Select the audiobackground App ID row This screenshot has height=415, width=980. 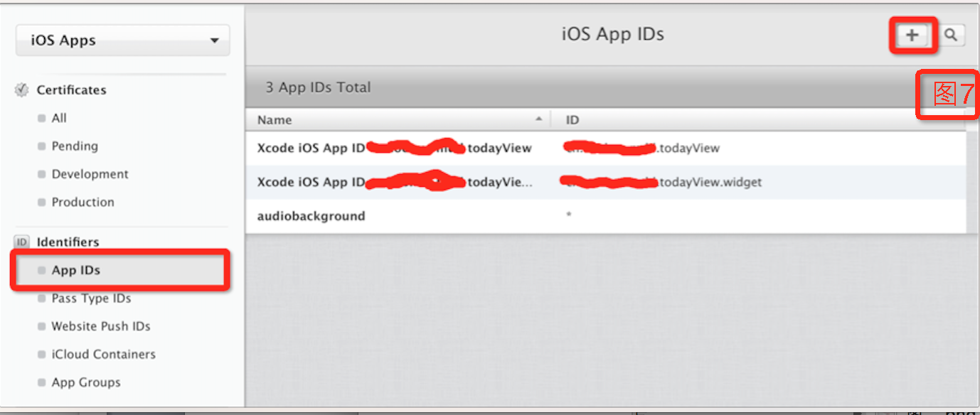(606, 216)
